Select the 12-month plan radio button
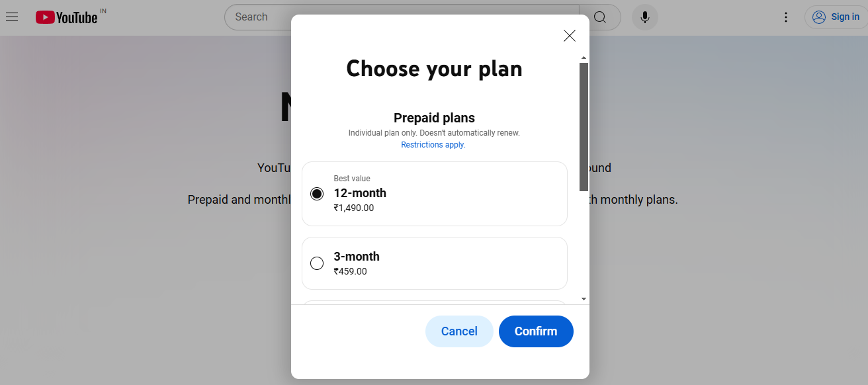 point(317,194)
